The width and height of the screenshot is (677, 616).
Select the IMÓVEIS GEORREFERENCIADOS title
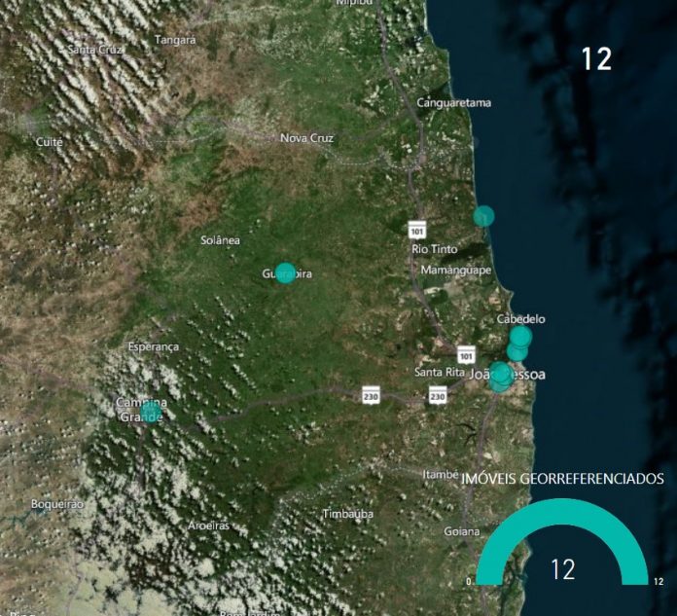562,479
